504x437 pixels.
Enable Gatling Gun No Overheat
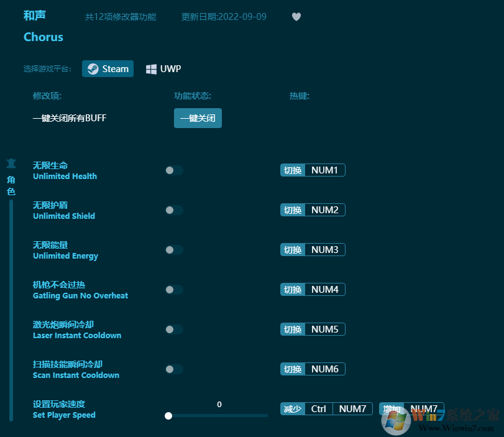[173, 290]
